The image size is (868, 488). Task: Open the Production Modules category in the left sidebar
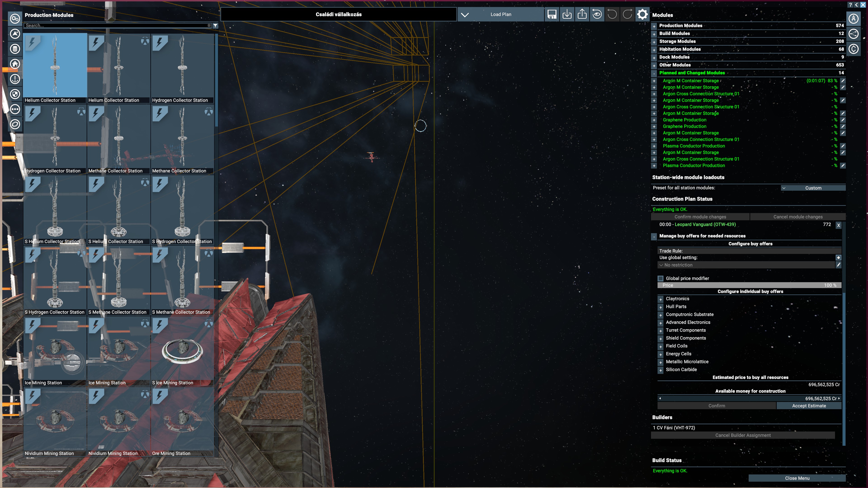coord(15,19)
